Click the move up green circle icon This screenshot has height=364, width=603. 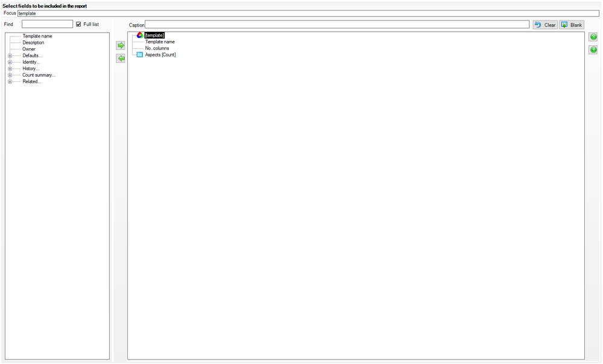[x=593, y=37]
